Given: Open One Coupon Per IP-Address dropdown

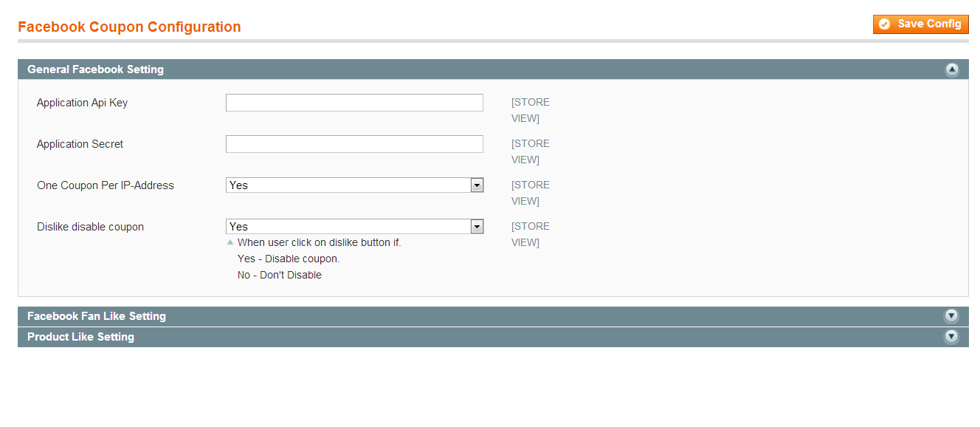Looking at the screenshot, I should [x=354, y=185].
